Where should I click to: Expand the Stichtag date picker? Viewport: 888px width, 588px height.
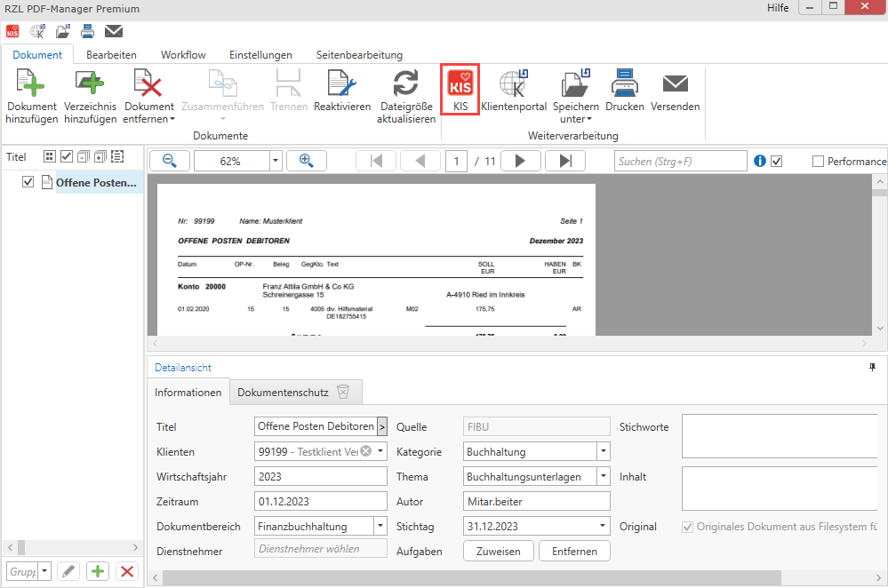[604, 526]
